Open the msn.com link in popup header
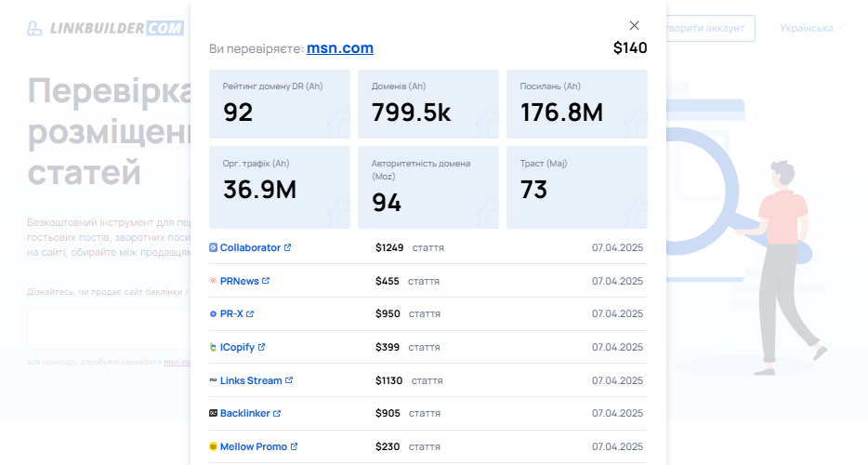Screen dimensions: 868x465 click(x=340, y=48)
